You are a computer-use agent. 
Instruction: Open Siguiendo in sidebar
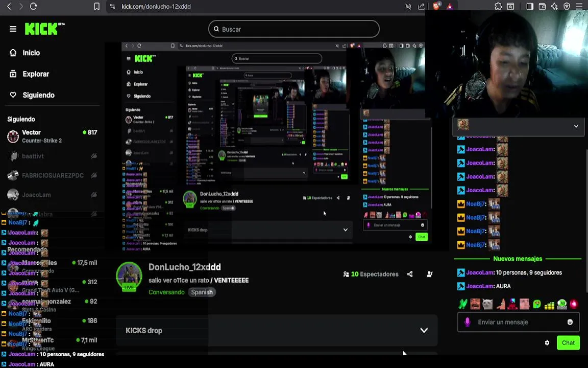point(38,95)
